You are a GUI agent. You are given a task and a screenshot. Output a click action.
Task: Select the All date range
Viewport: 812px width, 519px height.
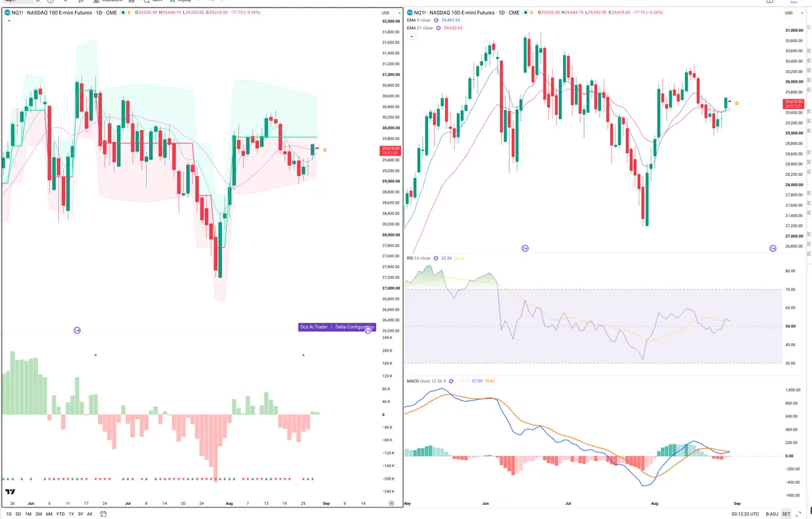pyautogui.click(x=89, y=514)
